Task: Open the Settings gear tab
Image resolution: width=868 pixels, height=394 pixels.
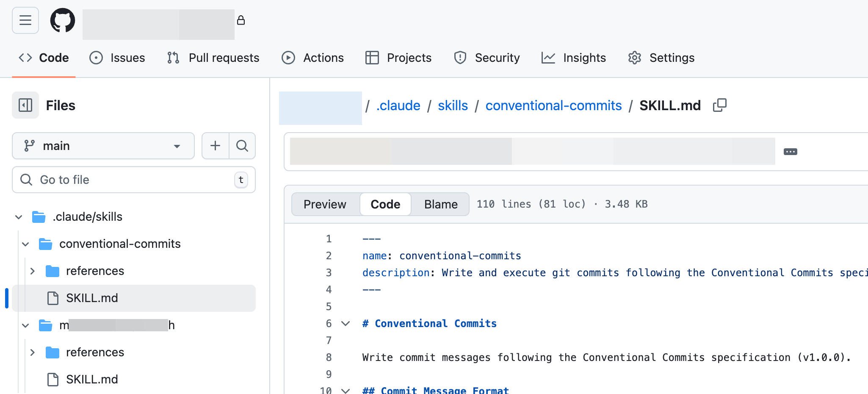Action: pyautogui.click(x=661, y=58)
